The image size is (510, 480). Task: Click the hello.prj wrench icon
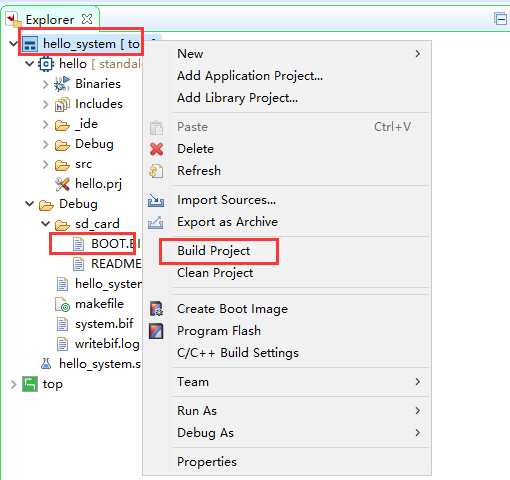pyautogui.click(x=62, y=184)
